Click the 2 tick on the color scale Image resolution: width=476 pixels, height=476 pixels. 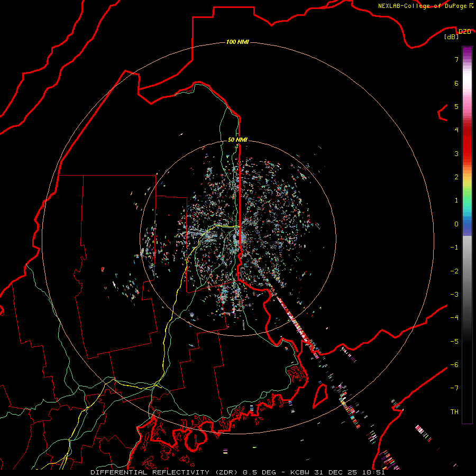[x=456, y=177]
